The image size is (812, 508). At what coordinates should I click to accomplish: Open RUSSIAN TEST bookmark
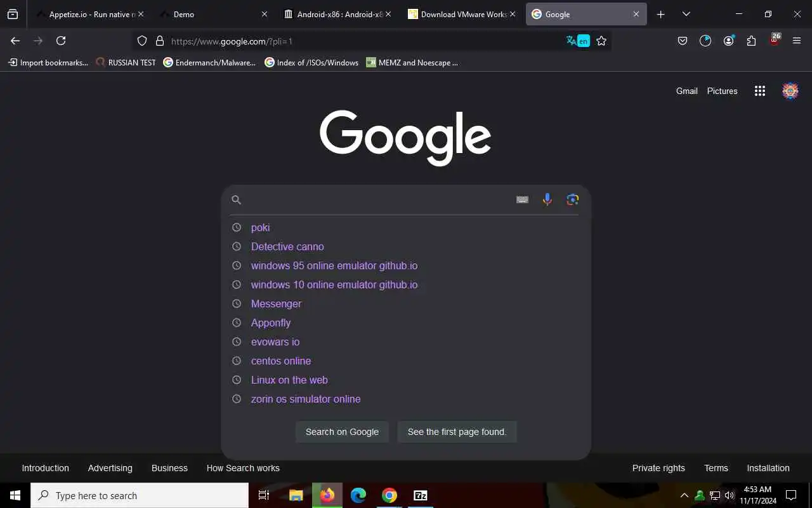coord(126,62)
